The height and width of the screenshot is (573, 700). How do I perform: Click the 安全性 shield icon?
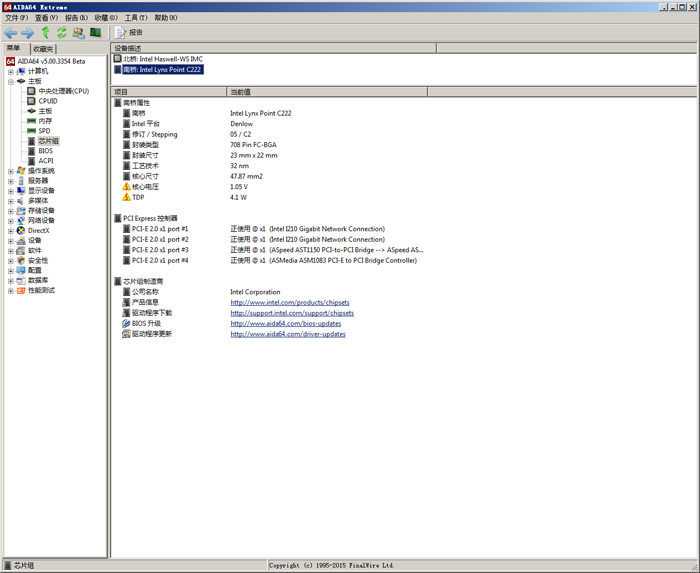(21, 261)
